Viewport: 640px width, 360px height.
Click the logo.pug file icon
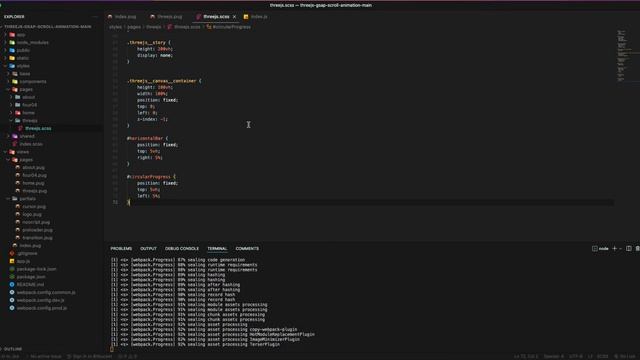pyautogui.click(x=18, y=214)
